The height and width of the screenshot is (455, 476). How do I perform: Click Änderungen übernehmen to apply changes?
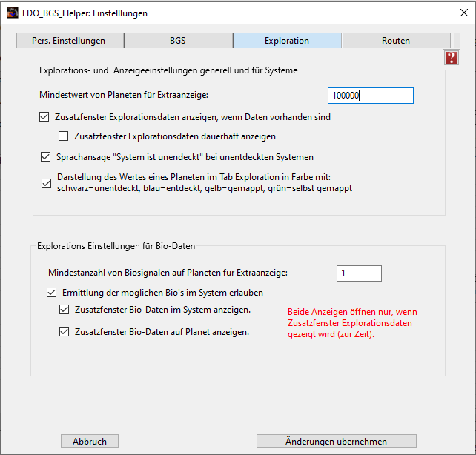336,441
